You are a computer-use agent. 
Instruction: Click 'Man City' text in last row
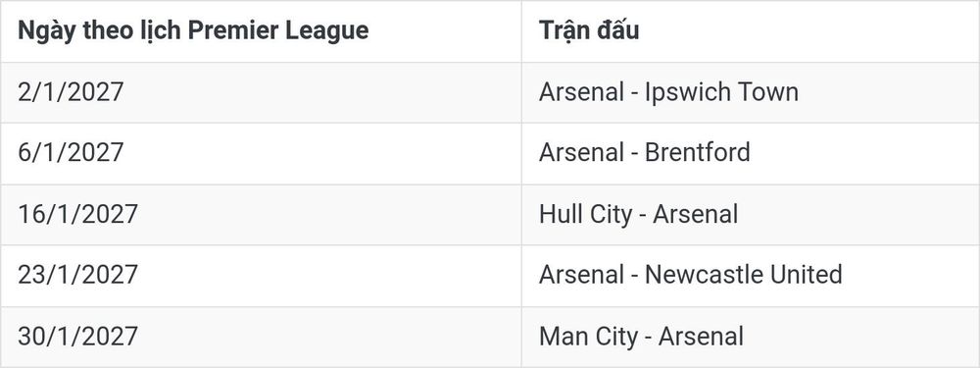(x=589, y=337)
